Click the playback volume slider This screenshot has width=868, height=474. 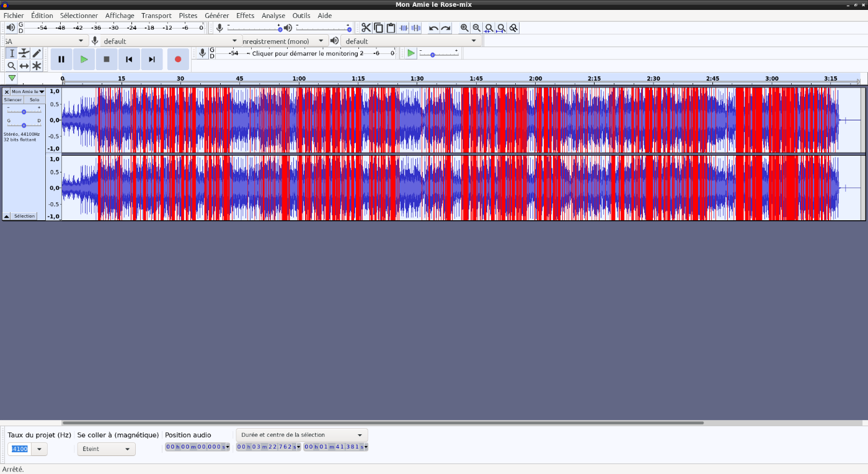point(323,29)
